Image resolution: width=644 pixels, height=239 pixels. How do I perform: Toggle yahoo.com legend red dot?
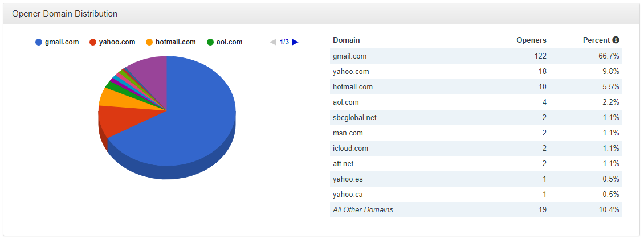point(93,42)
